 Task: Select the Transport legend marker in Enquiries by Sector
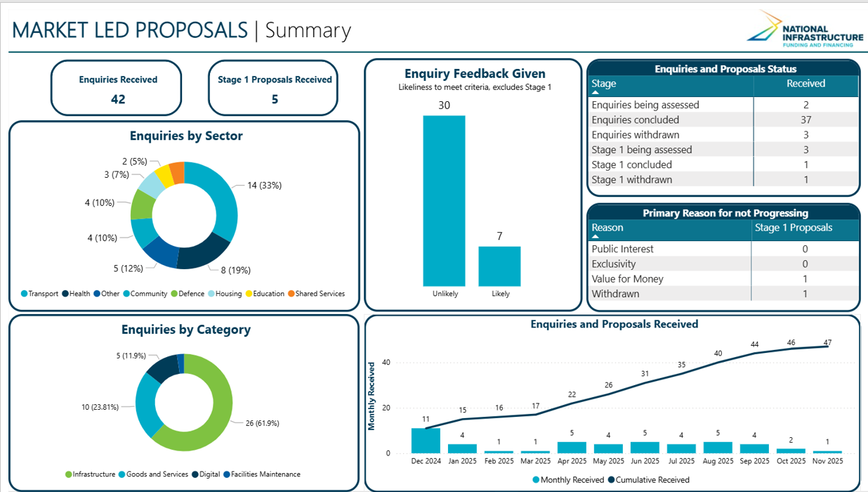click(25, 294)
